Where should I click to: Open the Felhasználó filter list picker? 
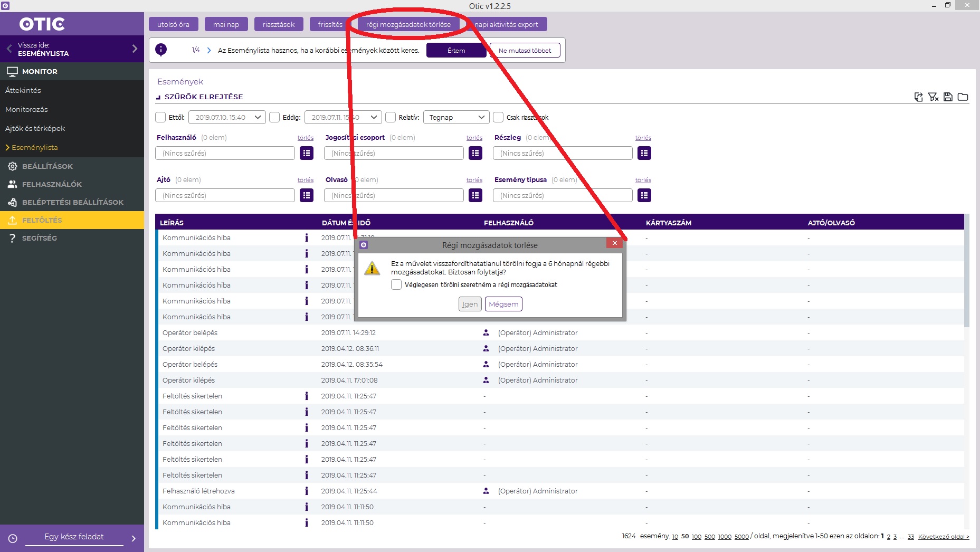[x=306, y=153]
